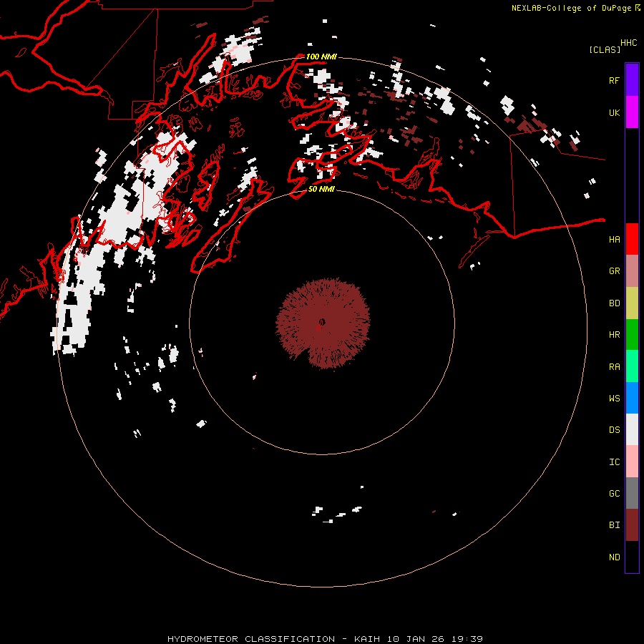This screenshot has width=644, height=644.
Task: Select the GR legend color block
Action: [632, 270]
